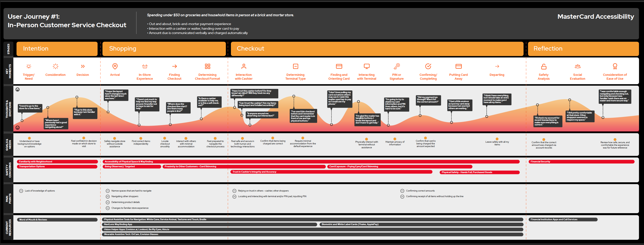Click the Confirming/Completing checkmark icon

tap(428, 66)
